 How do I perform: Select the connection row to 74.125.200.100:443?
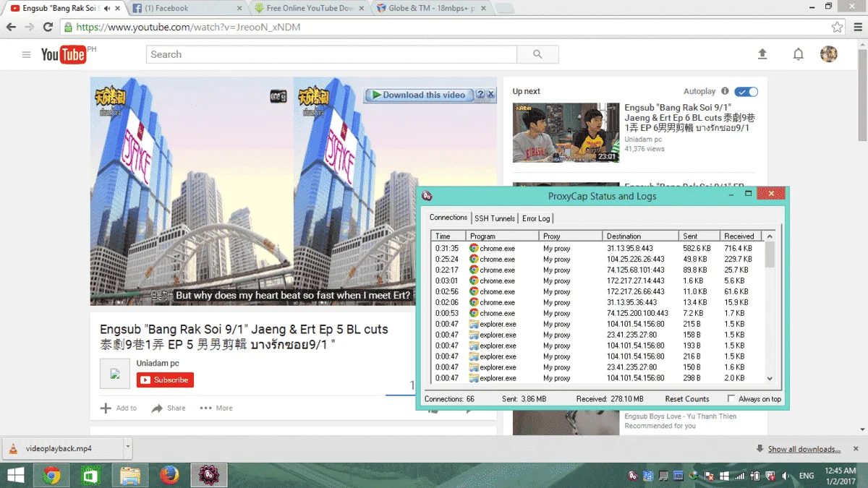pos(597,313)
